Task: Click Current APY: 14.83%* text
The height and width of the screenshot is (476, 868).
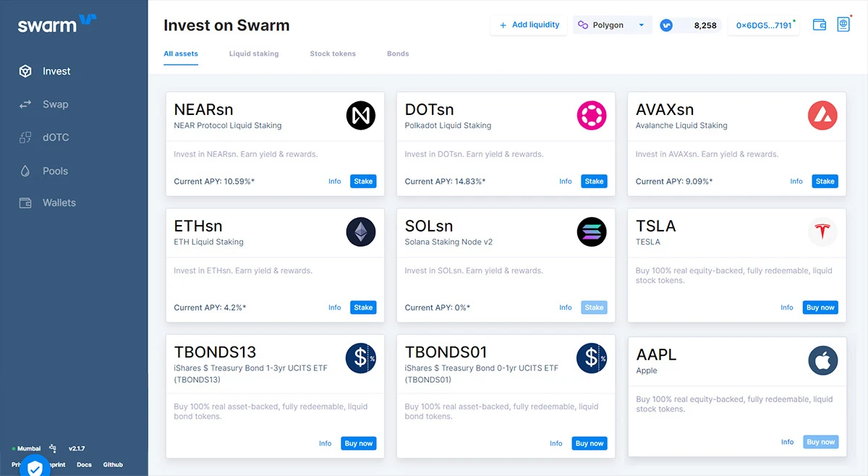Action: pyautogui.click(x=445, y=182)
